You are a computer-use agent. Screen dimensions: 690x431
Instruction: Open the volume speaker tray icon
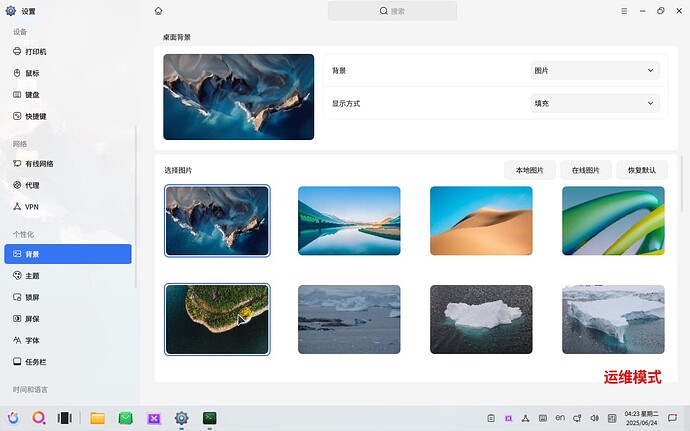coord(595,418)
